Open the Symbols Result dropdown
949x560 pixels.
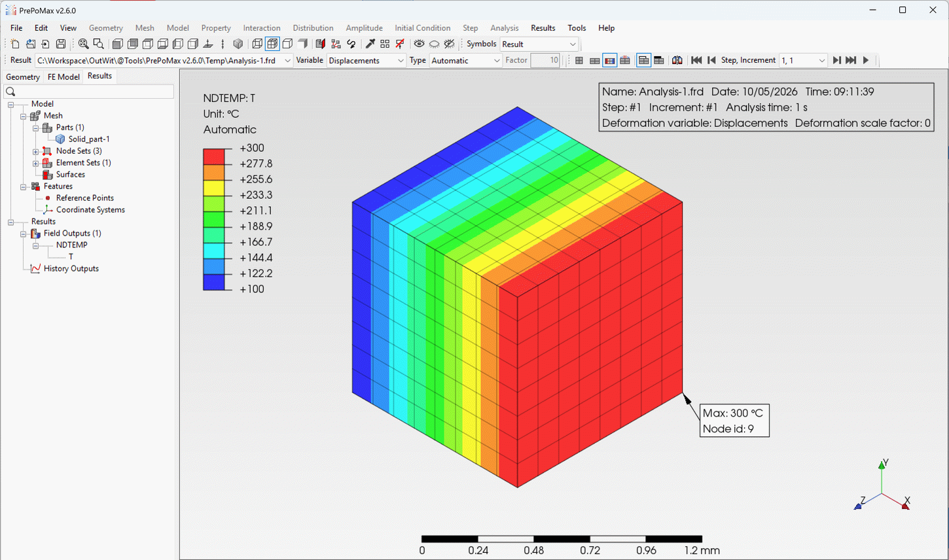pos(573,44)
